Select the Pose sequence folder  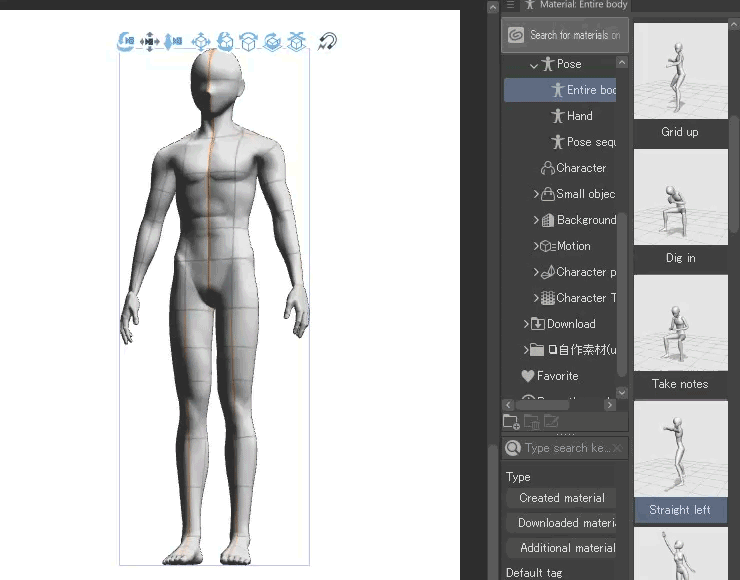[x=583, y=142]
